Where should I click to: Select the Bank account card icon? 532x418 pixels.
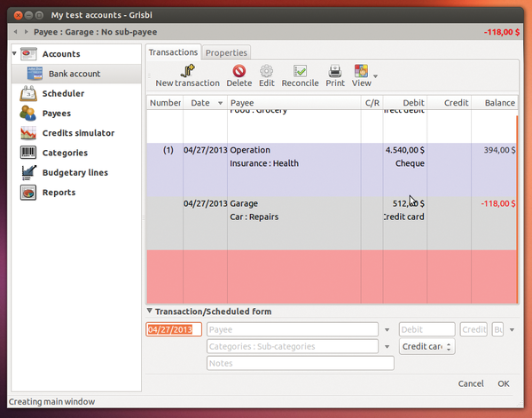35,74
